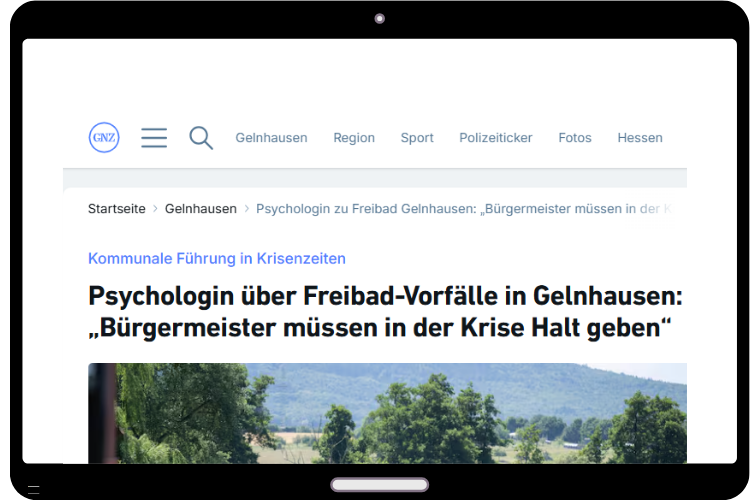Tap the tablet home bar pill
Screen dimensions: 750x500
(x=379, y=485)
